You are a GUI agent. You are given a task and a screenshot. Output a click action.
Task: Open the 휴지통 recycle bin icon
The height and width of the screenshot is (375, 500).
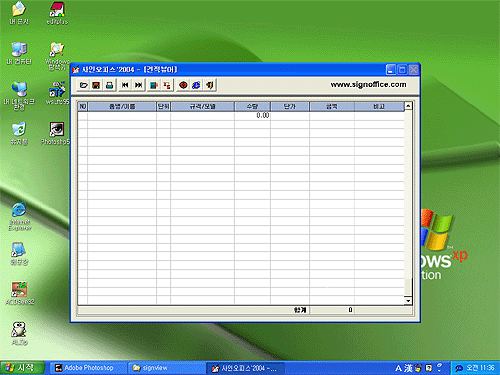click(19, 133)
